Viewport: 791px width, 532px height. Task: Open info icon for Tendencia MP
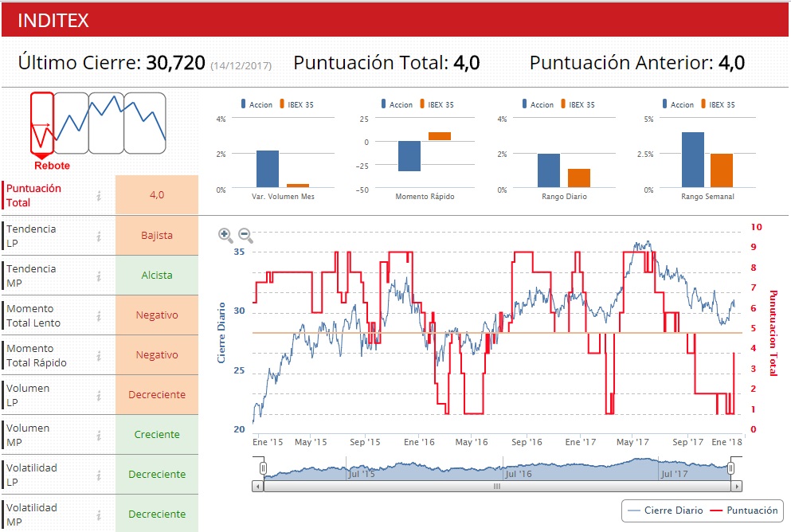[x=99, y=276]
